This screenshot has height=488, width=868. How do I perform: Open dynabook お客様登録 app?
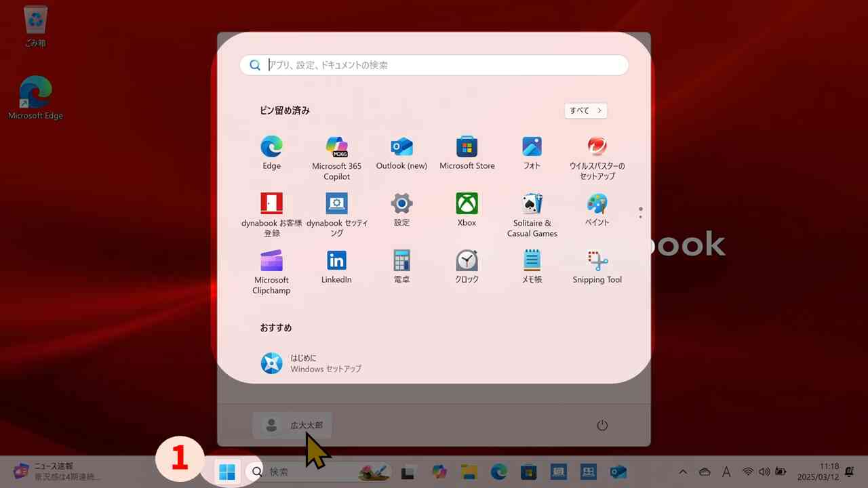coord(271,215)
